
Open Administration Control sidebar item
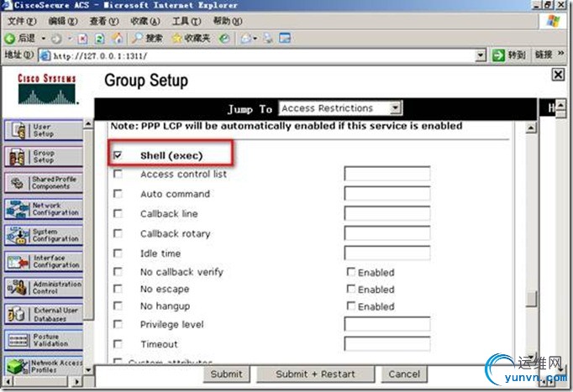coord(44,288)
